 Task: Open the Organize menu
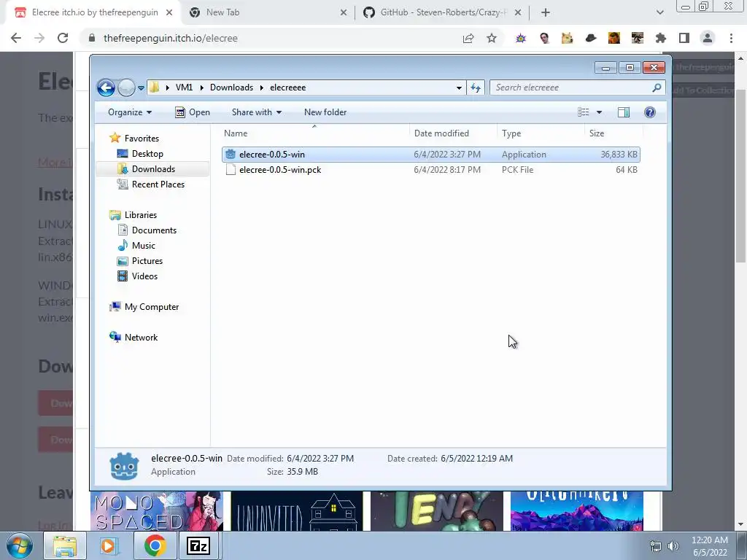pos(130,112)
